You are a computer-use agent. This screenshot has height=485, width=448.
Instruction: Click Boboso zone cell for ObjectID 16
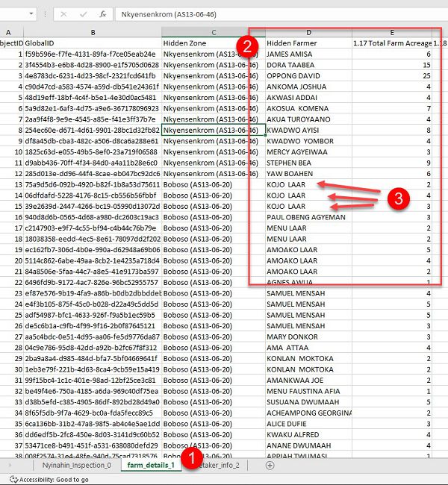(214, 217)
